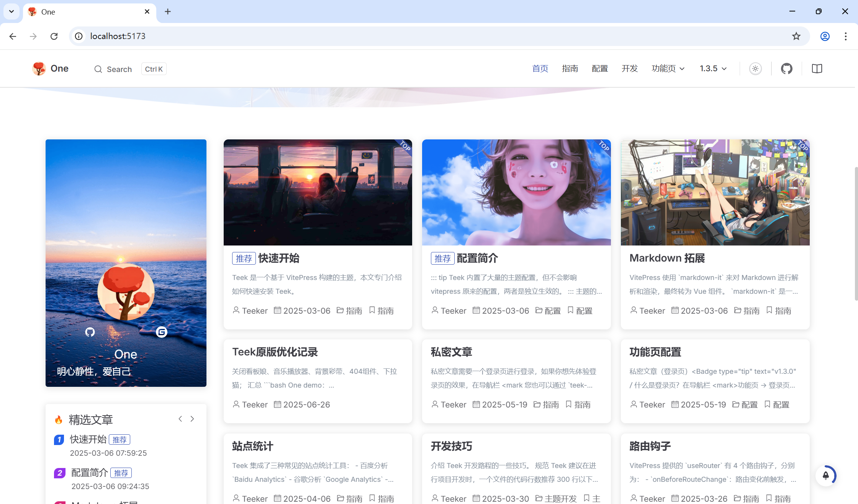The width and height of the screenshot is (858, 504).
Task: Open the 私密文章 article title
Action: click(452, 352)
